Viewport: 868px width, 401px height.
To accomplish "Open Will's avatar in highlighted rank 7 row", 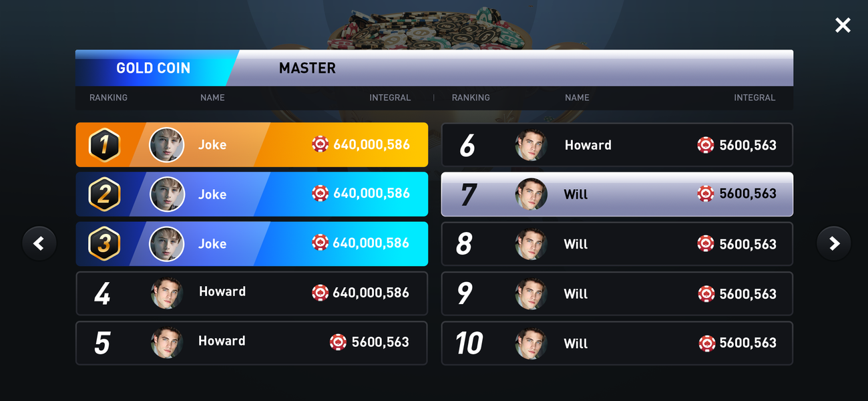I will point(531,194).
